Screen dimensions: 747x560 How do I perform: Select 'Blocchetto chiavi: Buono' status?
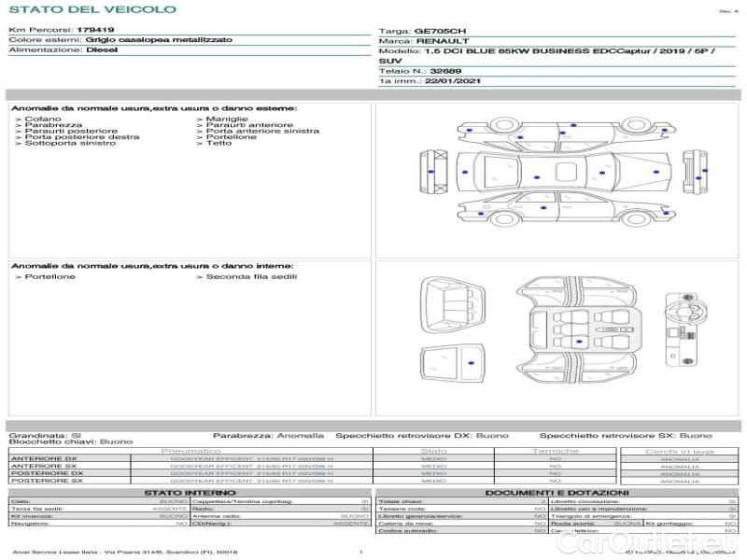pos(71,441)
